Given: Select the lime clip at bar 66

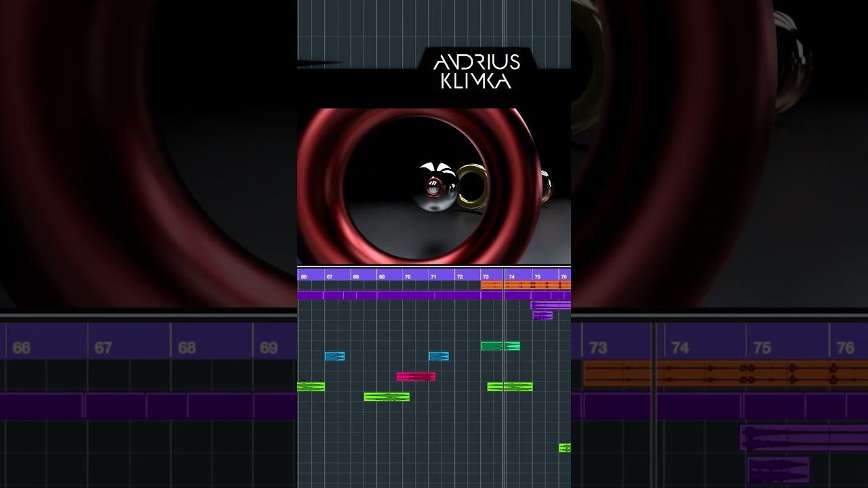Looking at the screenshot, I should pos(311,386).
